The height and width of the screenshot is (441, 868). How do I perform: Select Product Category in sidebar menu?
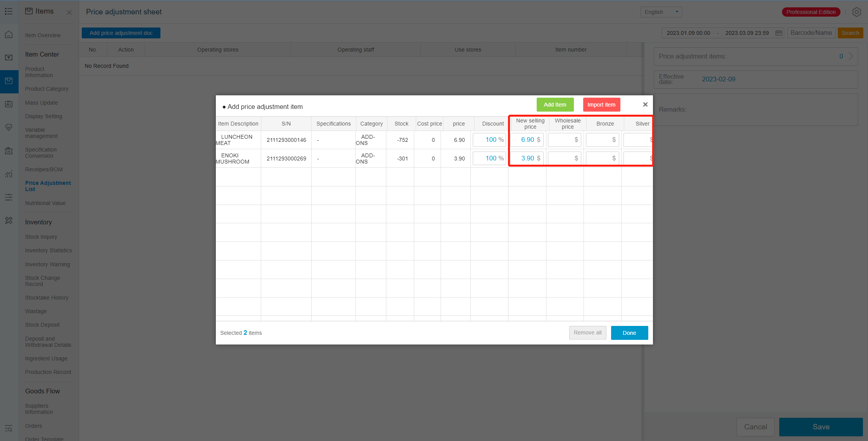[46, 89]
